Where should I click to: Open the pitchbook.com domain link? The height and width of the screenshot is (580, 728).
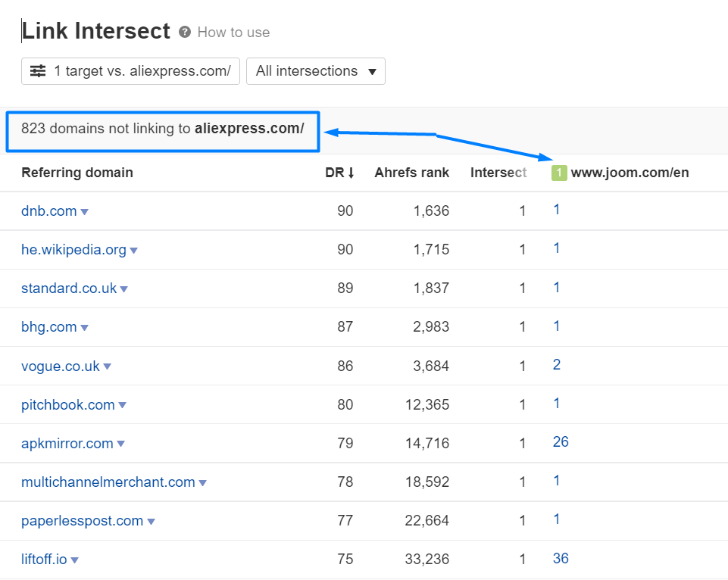click(x=67, y=404)
